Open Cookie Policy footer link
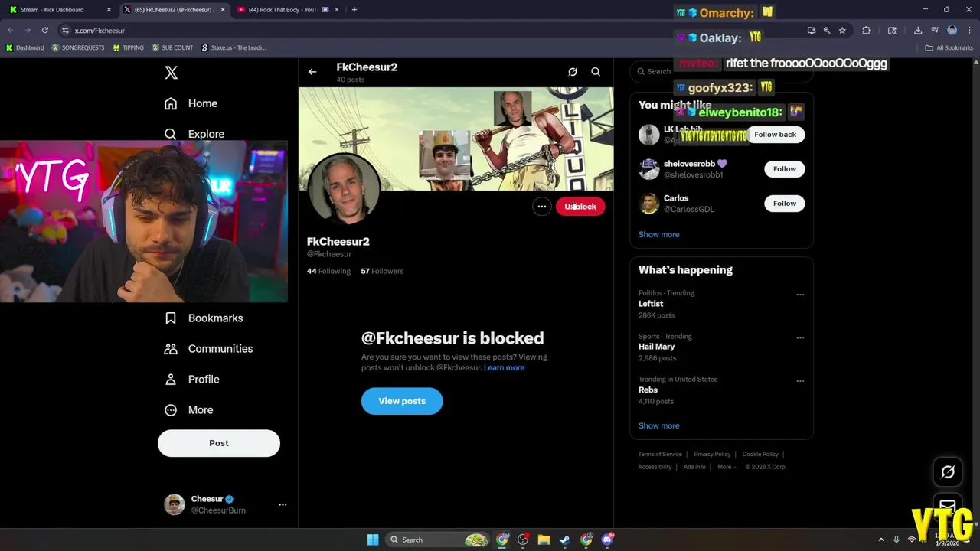 pos(760,455)
